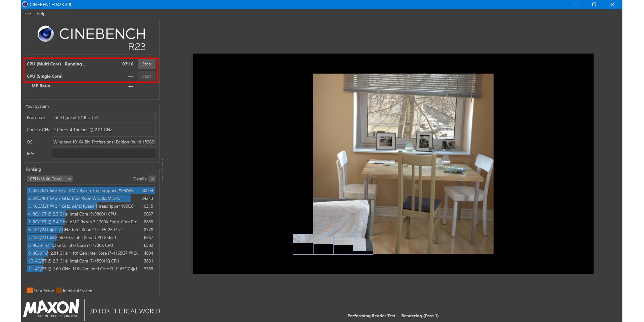Click the Cinebench app icon in title bar
The width and height of the screenshot is (644, 322).
pyautogui.click(x=25, y=4)
